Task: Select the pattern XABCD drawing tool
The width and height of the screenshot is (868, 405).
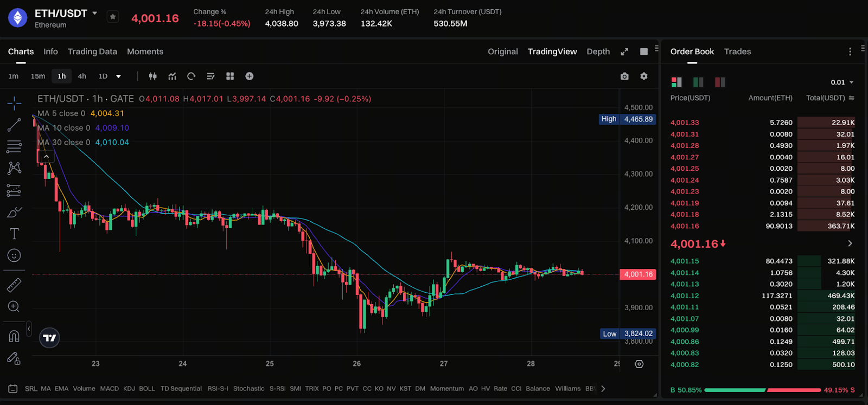Action: pyautogui.click(x=14, y=168)
